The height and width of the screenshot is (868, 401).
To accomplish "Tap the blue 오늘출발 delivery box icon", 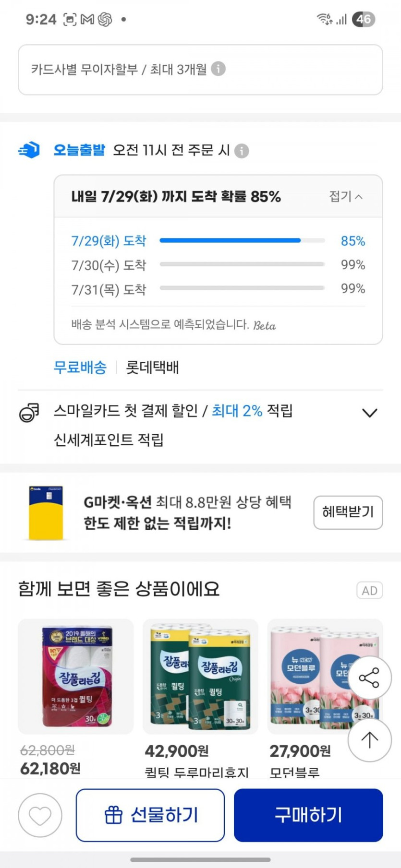I will click(x=29, y=150).
